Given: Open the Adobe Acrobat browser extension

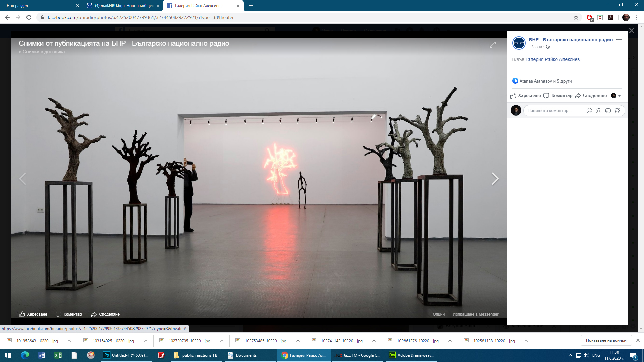Looking at the screenshot, I should coord(611,17).
